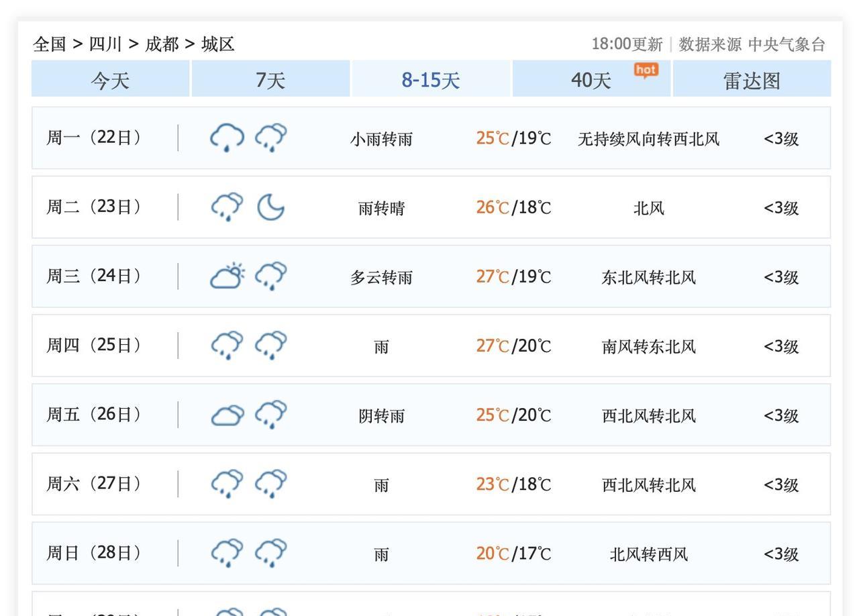Click the 全国 breadcrumb link
Screen dimensions: 859x616
(50, 44)
